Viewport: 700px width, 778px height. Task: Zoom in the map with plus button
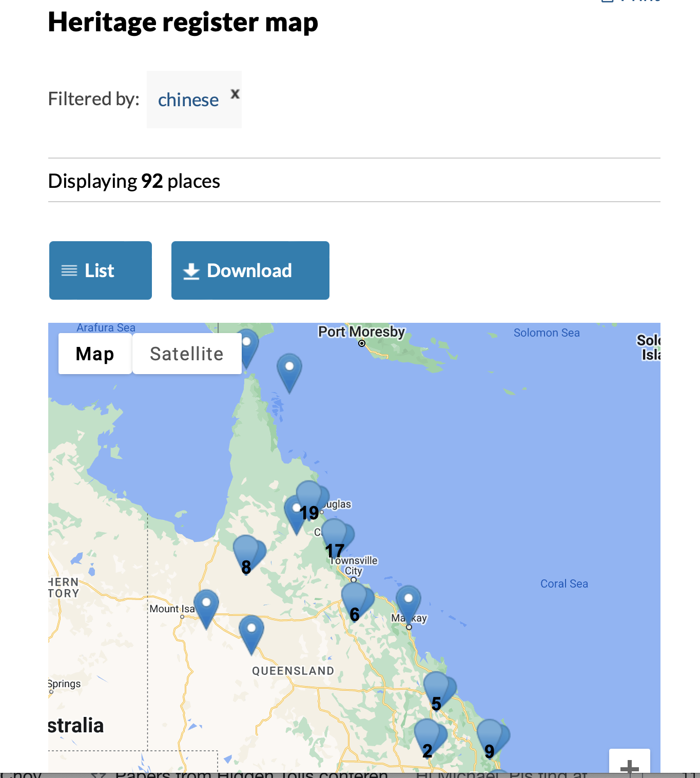[629, 767]
